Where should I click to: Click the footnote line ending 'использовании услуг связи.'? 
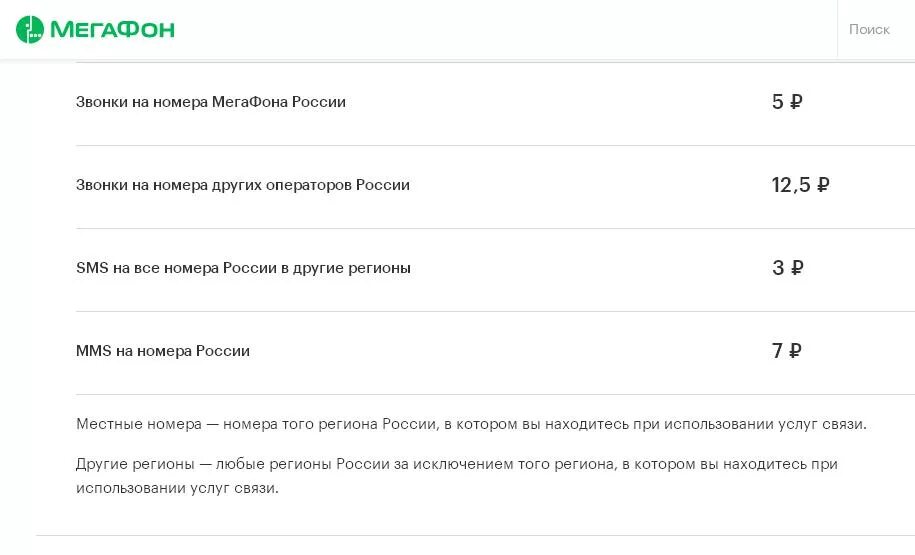177,489
